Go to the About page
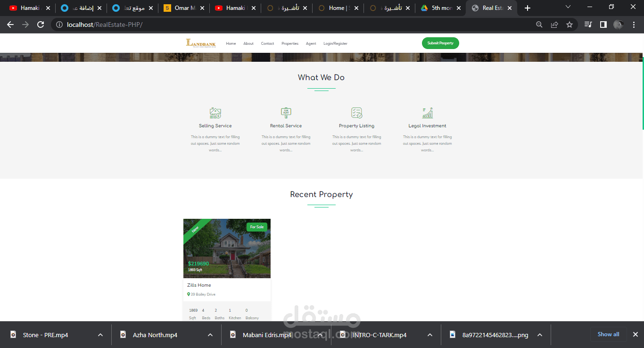 pos(248,43)
